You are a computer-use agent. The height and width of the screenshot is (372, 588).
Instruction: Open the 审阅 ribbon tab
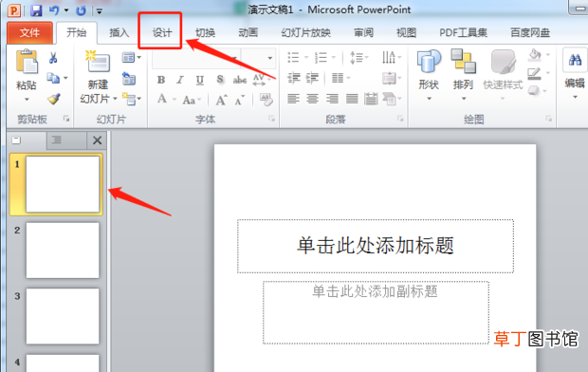coord(364,32)
